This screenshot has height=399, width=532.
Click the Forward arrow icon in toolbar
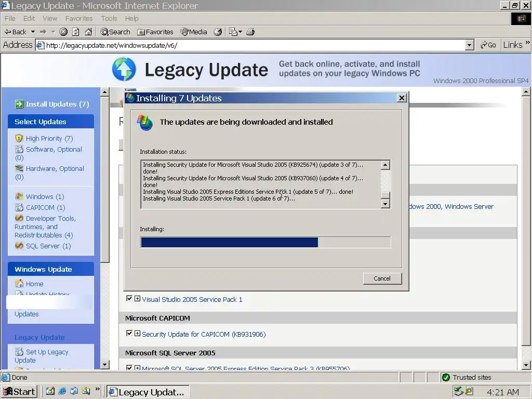pyautogui.click(x=43, y=32)
